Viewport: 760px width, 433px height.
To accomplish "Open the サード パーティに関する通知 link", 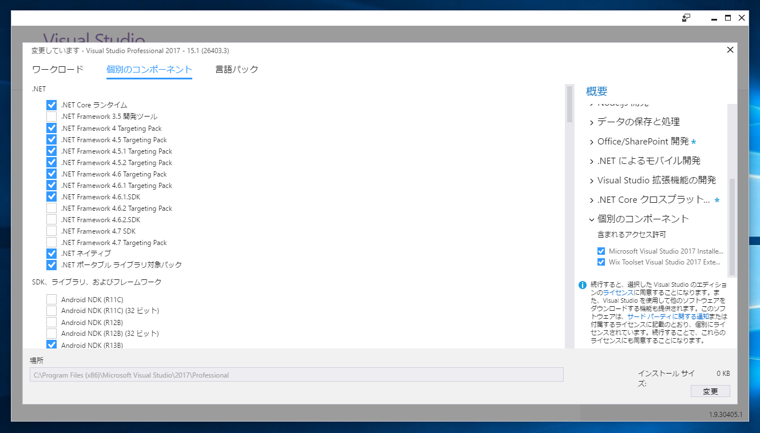I will 668,317.
